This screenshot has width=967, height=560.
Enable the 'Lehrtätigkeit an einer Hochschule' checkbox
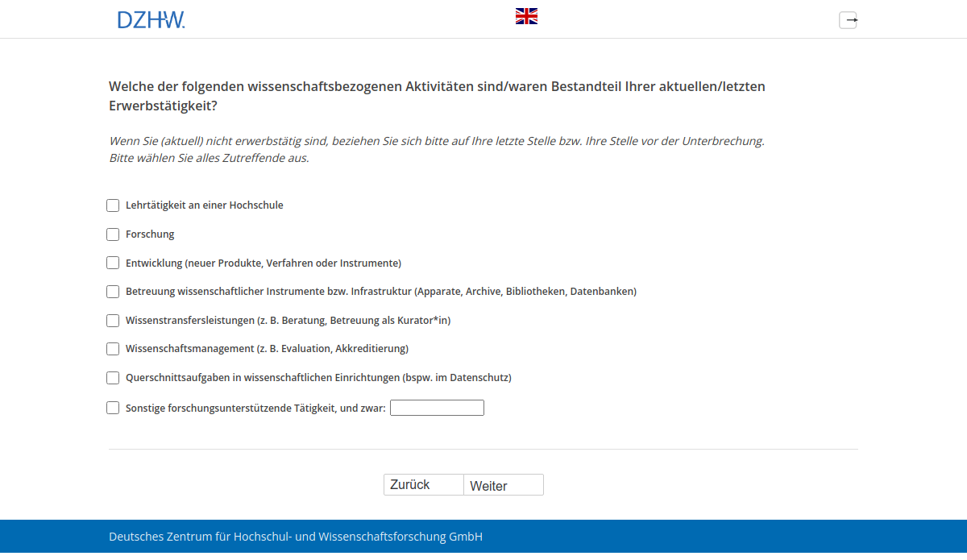[x=113, y=205]
